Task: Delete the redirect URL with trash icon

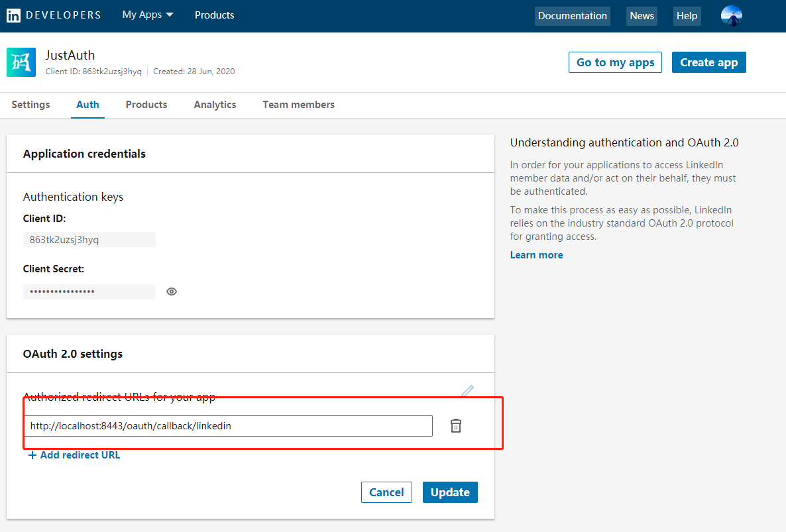Action: 456,426
